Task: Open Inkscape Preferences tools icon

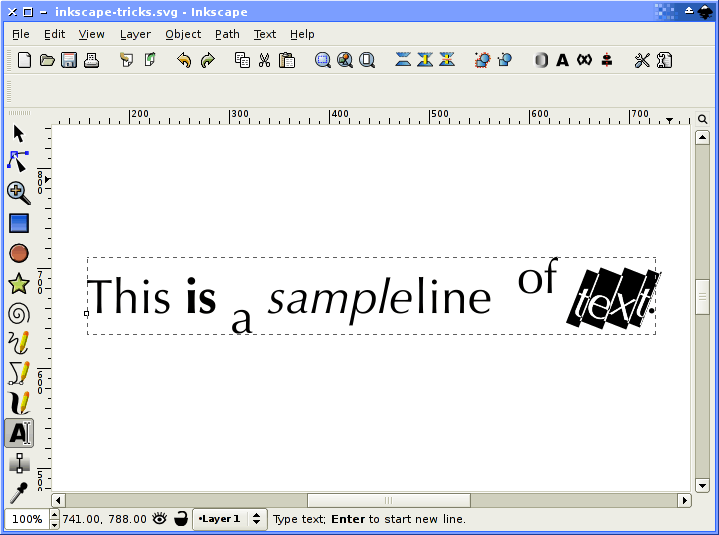Action: (x=642, y=60)
